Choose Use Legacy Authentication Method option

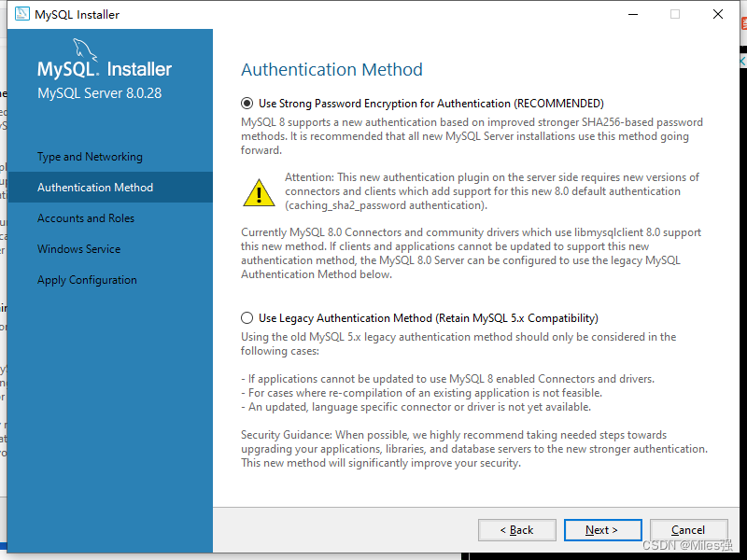[x=247, y=317]
